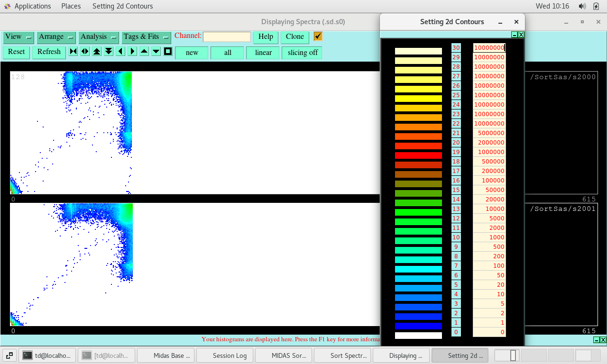
Task: Click the double up arrow icon
Action: 97,52
